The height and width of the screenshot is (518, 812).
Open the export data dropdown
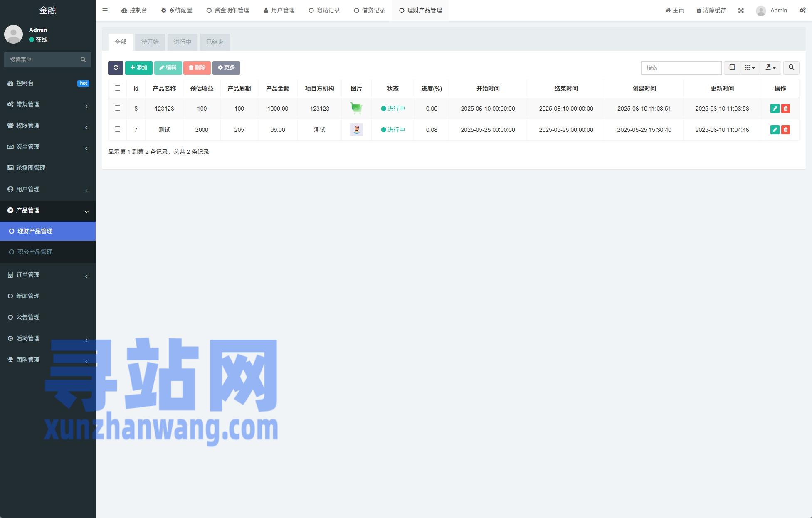(x=770, y=68)
